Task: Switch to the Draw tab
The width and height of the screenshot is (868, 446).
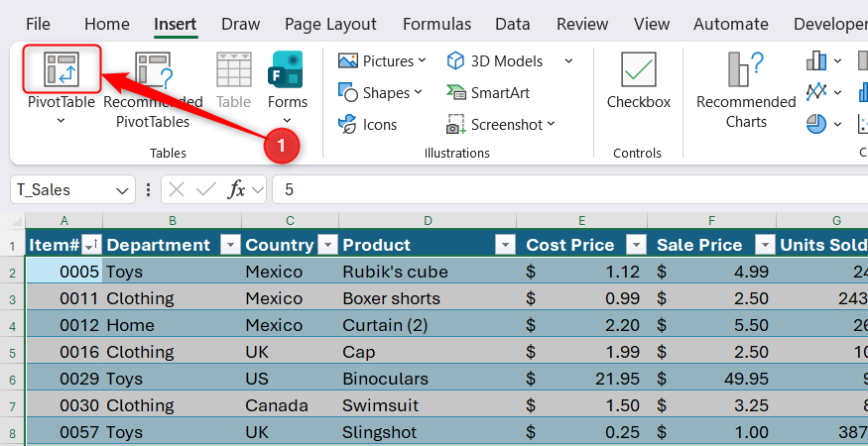Action: click(240, 25)
